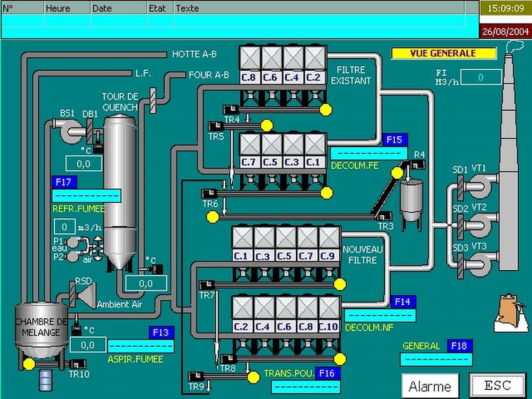This screenshot has width=532, height=399.
Task: Open the clipboard notes icon
Action: click(511, 313)
